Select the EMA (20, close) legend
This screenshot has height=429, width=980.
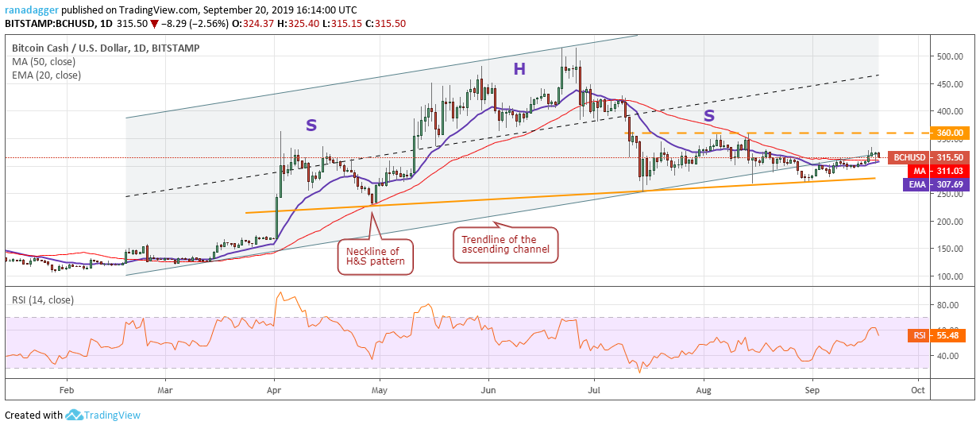[47, 75]
